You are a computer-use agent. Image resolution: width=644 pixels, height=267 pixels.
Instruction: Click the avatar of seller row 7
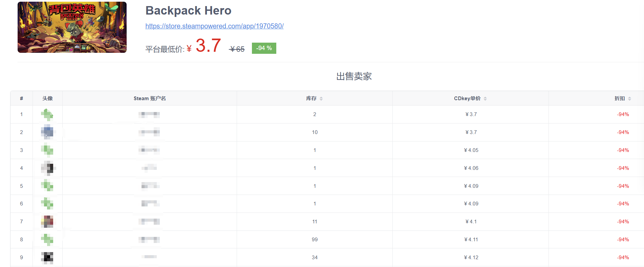[x=47, y=222]
